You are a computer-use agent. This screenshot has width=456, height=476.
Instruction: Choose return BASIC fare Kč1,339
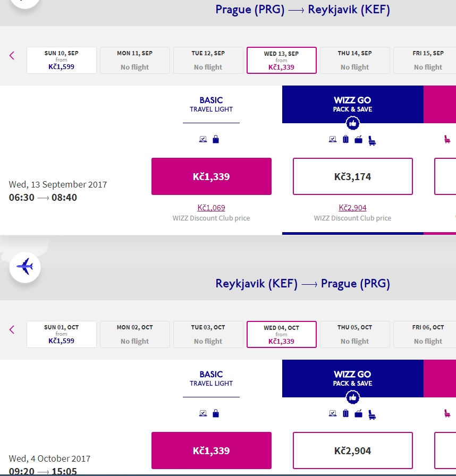(212, 450)
